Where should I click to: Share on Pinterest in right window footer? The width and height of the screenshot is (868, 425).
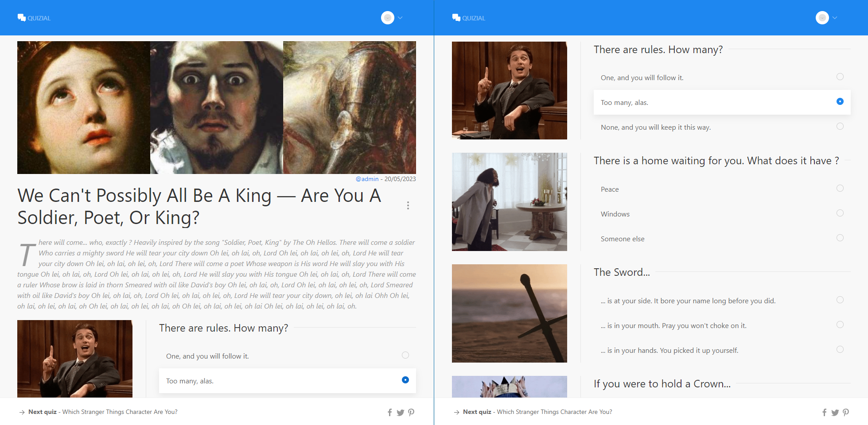click(x=846, y=412)
